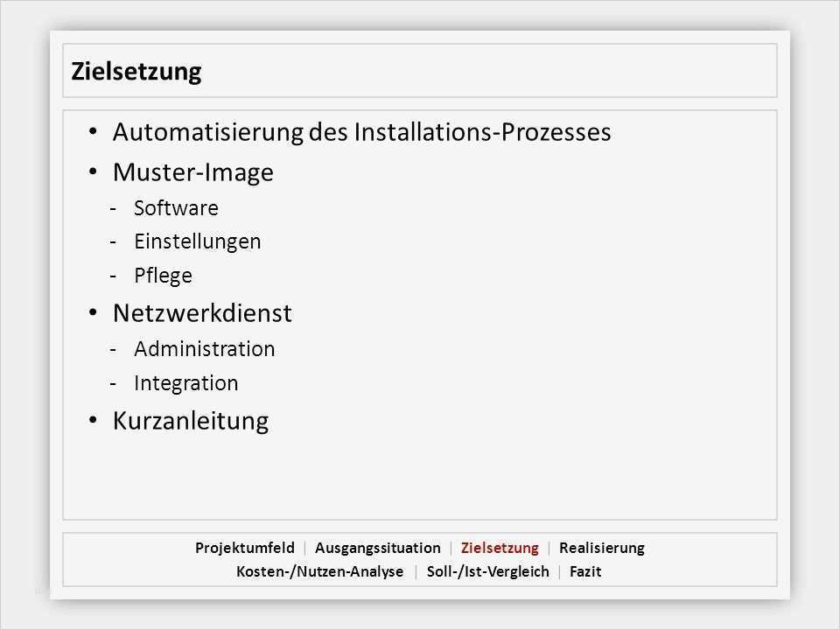
Task: Click the dash marker before Software
Action: pos(113,209)
